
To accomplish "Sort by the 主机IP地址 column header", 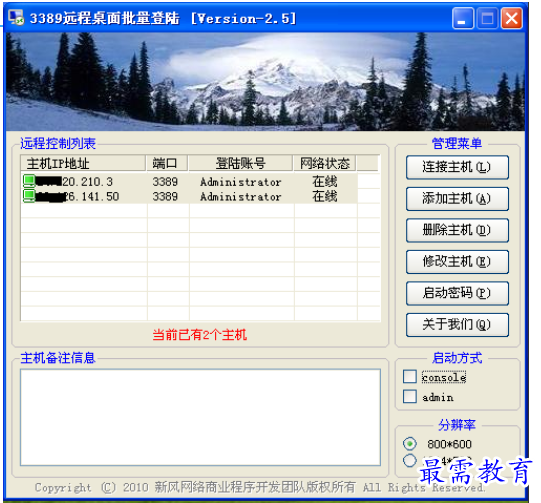I will (x=83, y=163).
